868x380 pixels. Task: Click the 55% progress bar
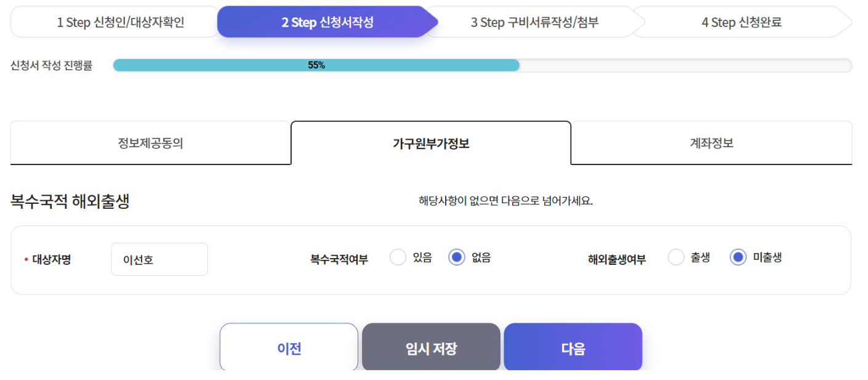(316, 64)
